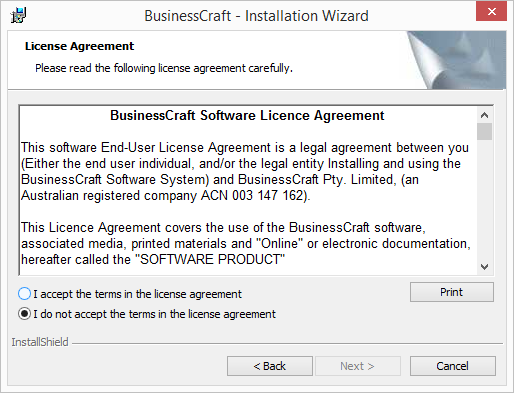Click the 'I do not accept the terms' label text
Viewport: 514px width, 393px height.
pos(154,314)
